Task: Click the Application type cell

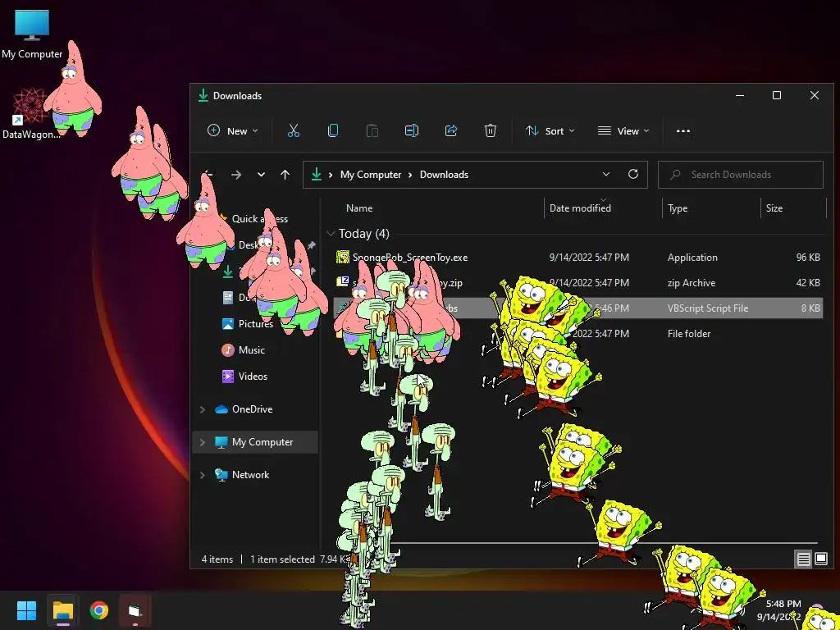Action: pos(692,258)
